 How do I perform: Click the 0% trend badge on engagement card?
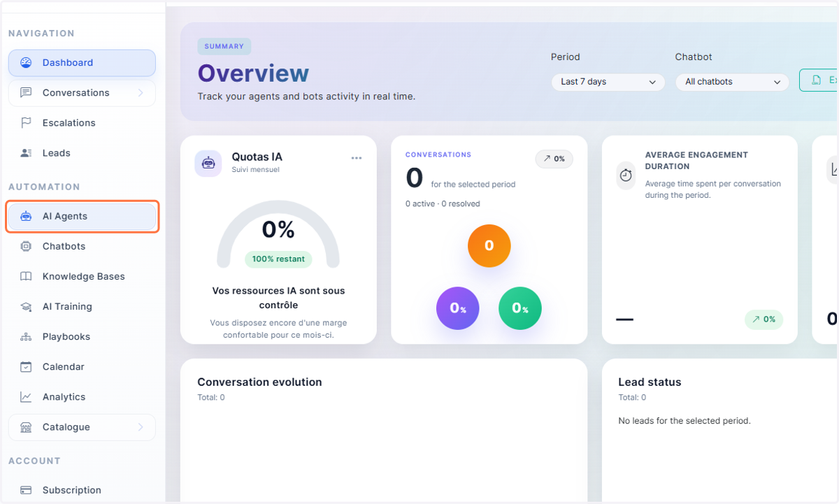coord(764,319)
